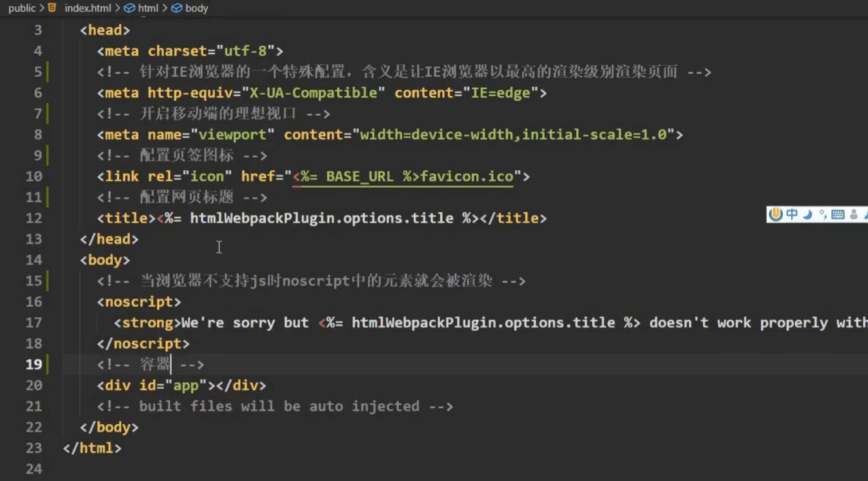
Task: Toggle the moon half-width/full-width mode
Action: (807, 214)
